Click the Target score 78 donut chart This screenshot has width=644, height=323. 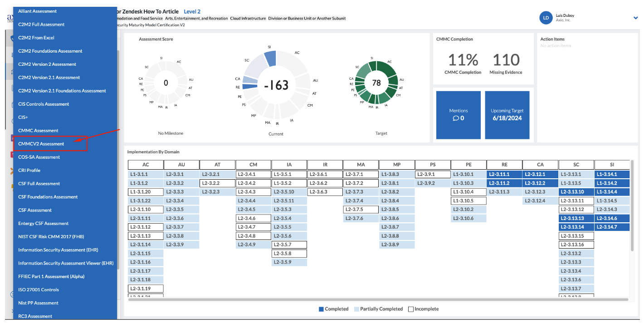click(x=376, y=83)
